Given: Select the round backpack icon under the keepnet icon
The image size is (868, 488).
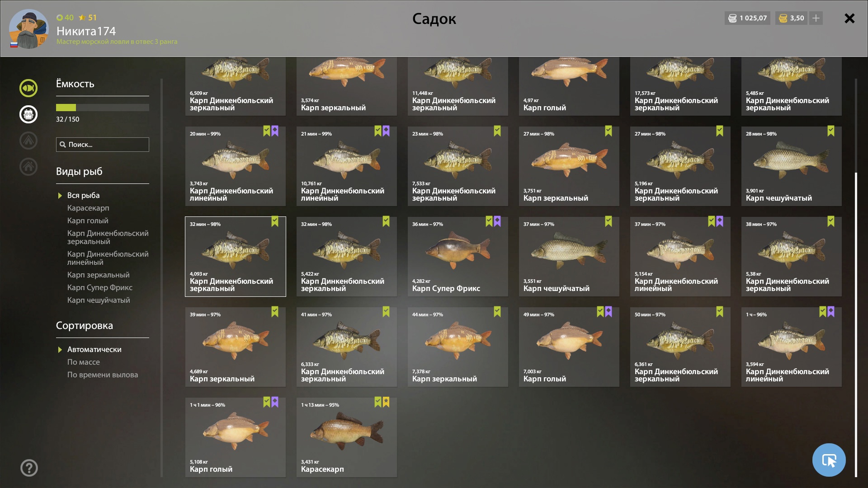Looking at the screenshot, I should point(28,114).
